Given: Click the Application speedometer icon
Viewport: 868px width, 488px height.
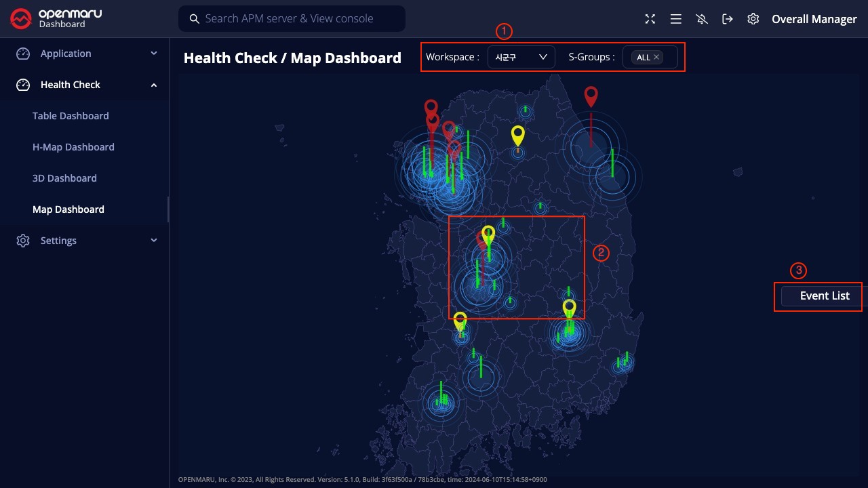Looking at the screenshot, I should (x=23, y=54).
